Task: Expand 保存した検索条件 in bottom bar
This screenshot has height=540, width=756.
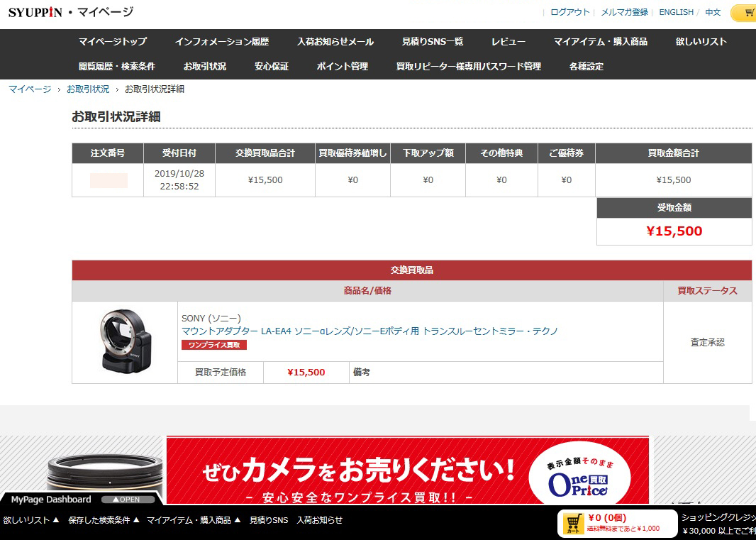Action: 104,520
